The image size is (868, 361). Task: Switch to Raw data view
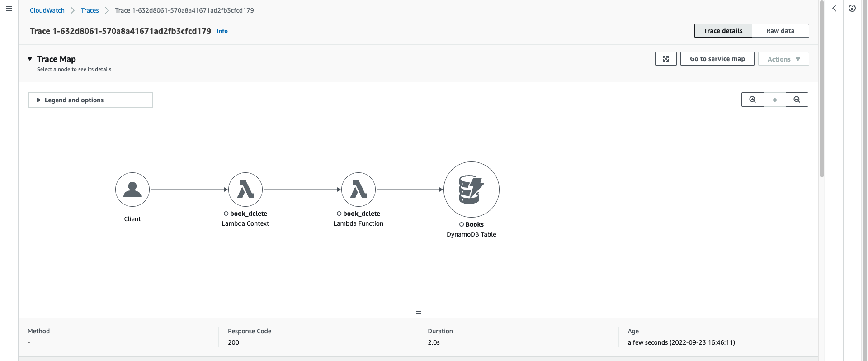tap(780, 31)
